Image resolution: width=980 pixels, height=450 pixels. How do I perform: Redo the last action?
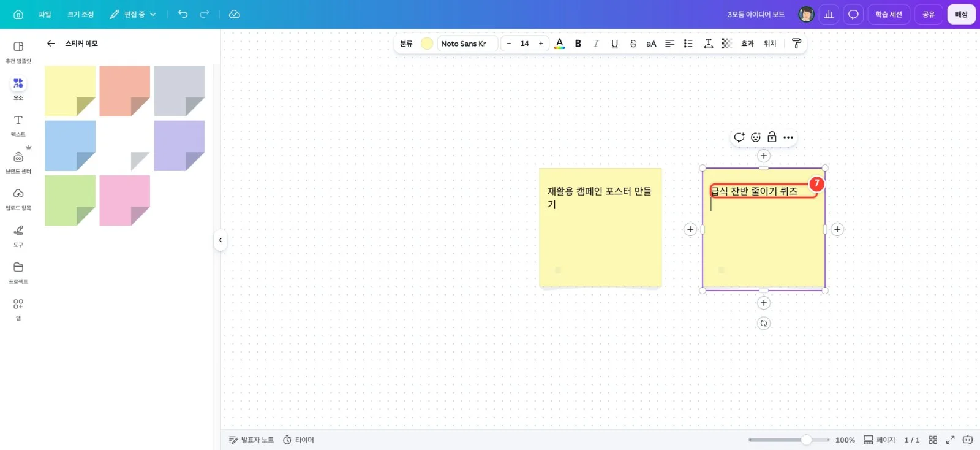pos(205,14)
